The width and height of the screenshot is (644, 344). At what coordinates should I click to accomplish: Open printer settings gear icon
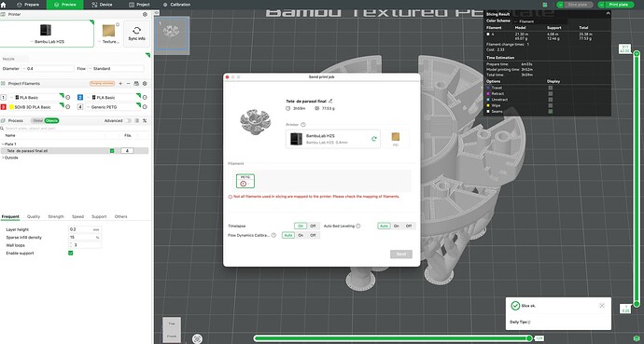[145, 14]
